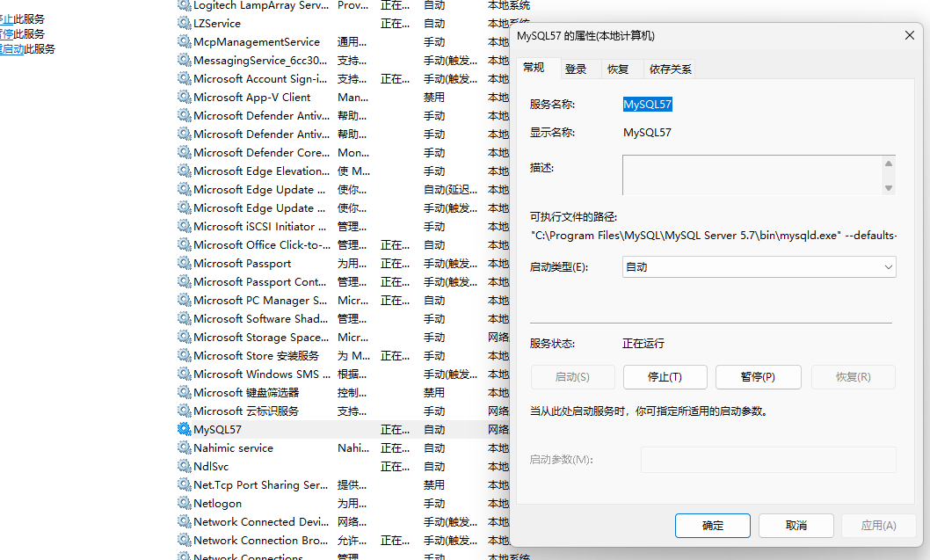Select the Microsoft Office Click-to-Run service row
This screenshot has width=930, height=560.
tap(343, 244)
